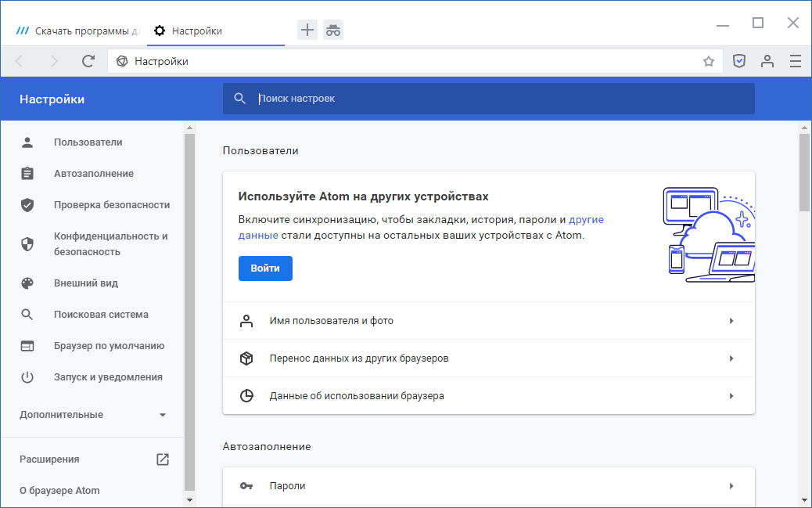Click the Поиск настроек search field
Image resolution: width=812 pixels, height=508 pixels.
coord(488,99)
